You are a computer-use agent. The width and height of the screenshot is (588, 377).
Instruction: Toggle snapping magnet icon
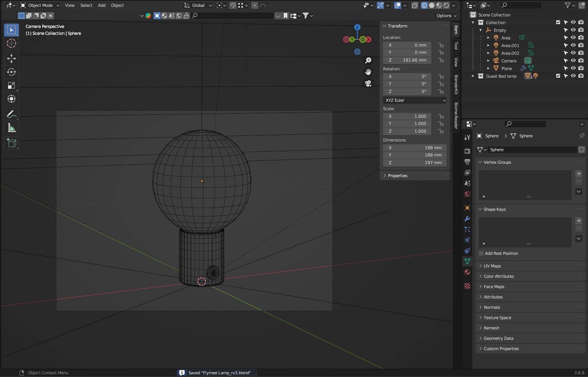click(233, 5)
